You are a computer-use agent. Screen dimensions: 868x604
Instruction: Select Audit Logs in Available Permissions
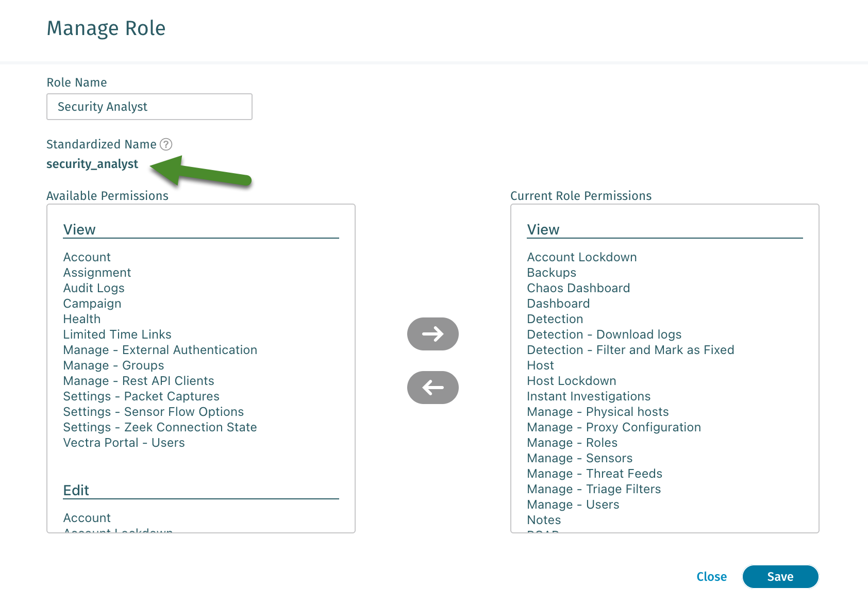(x=94, y=288)
